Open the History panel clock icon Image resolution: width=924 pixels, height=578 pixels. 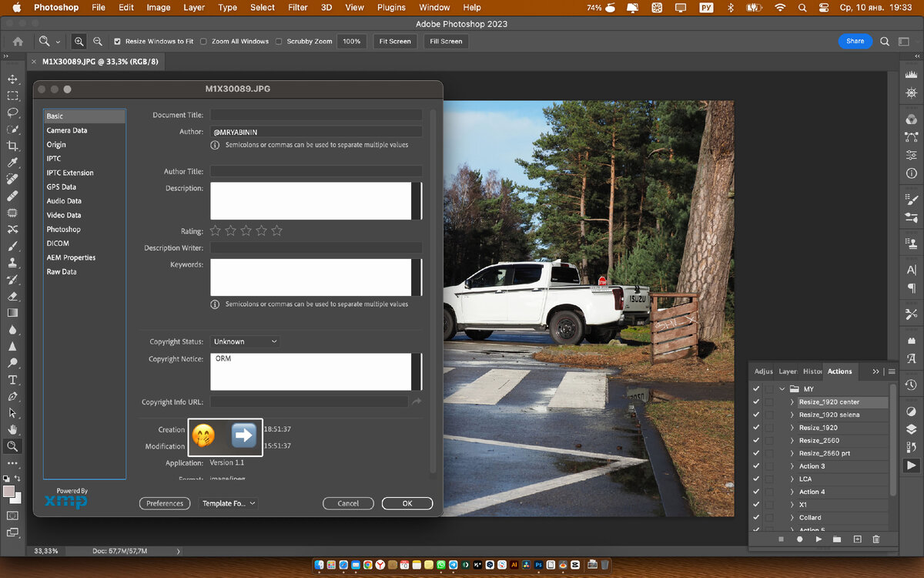[x=911, y=385]
